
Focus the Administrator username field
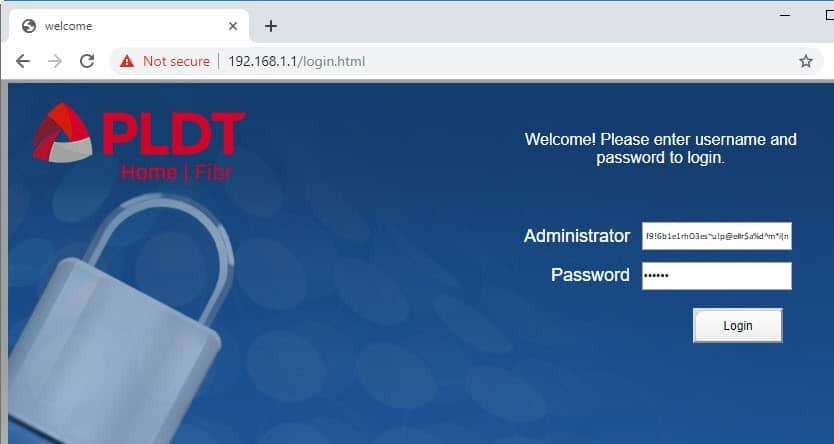[x=716, y=236]
